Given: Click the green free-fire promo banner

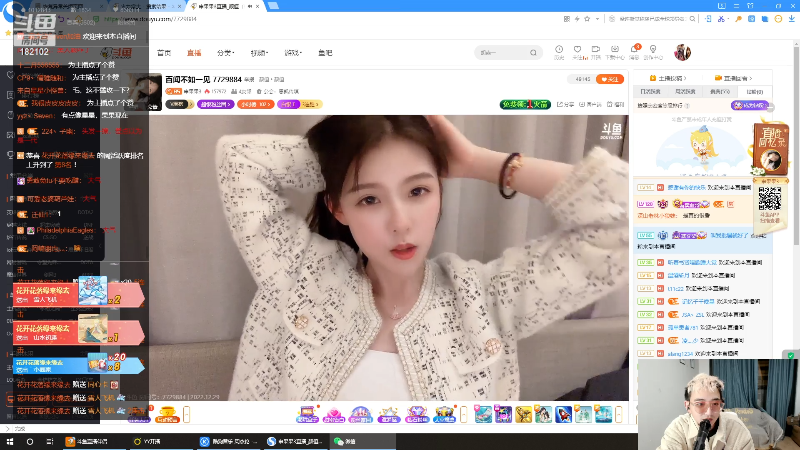Looking at the screenshot, I should click(525, 104).
